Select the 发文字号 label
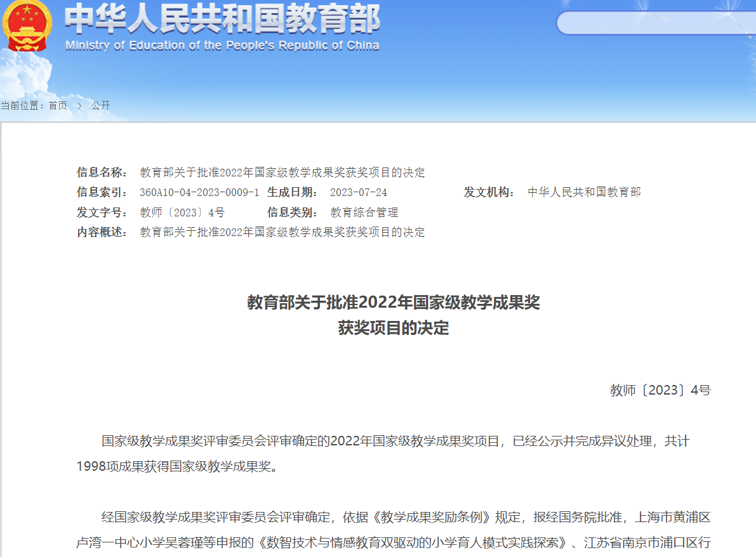The width and height of the screenshot is (756, 557). (x=102, y=213)
